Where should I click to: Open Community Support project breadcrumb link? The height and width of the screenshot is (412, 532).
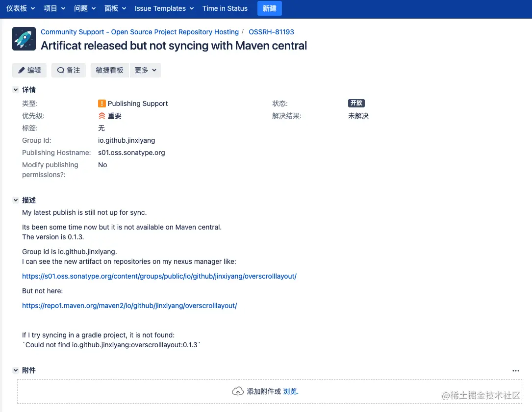140,32
